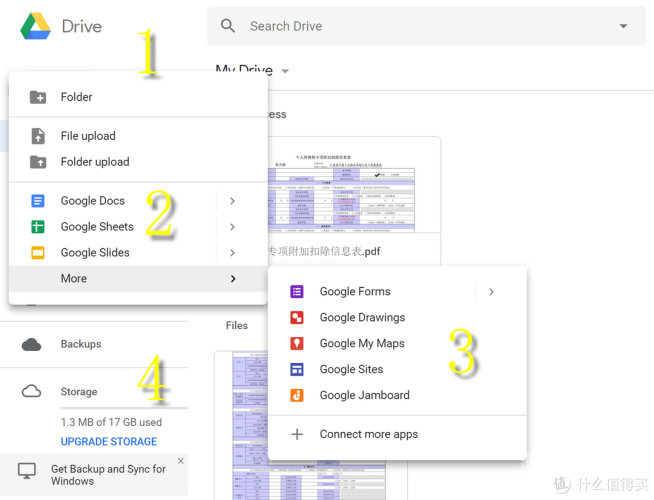Screen dimensions: 654x500
Task: Click the orange Google Jamboard icon
Action: coord(297,395)
